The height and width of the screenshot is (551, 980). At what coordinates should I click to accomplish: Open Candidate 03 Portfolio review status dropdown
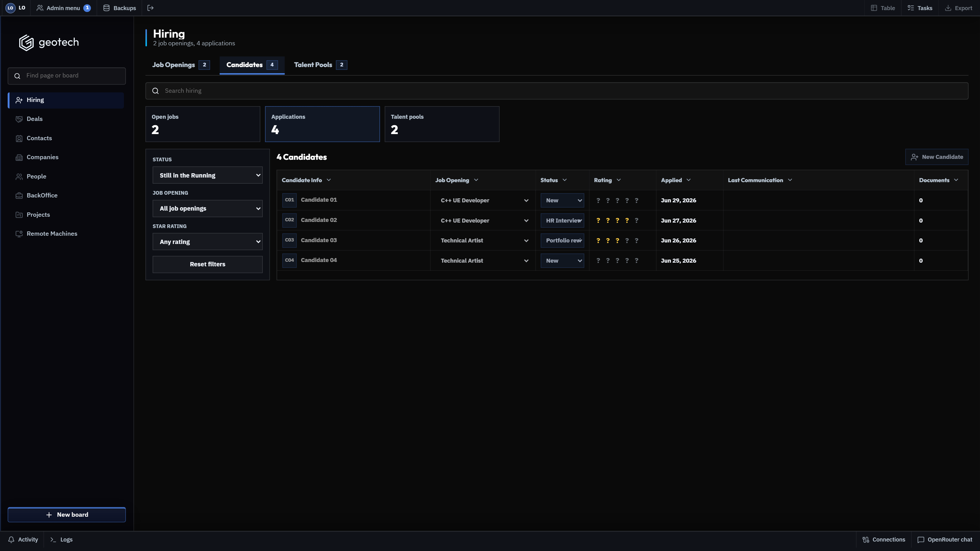pos(562,241)
